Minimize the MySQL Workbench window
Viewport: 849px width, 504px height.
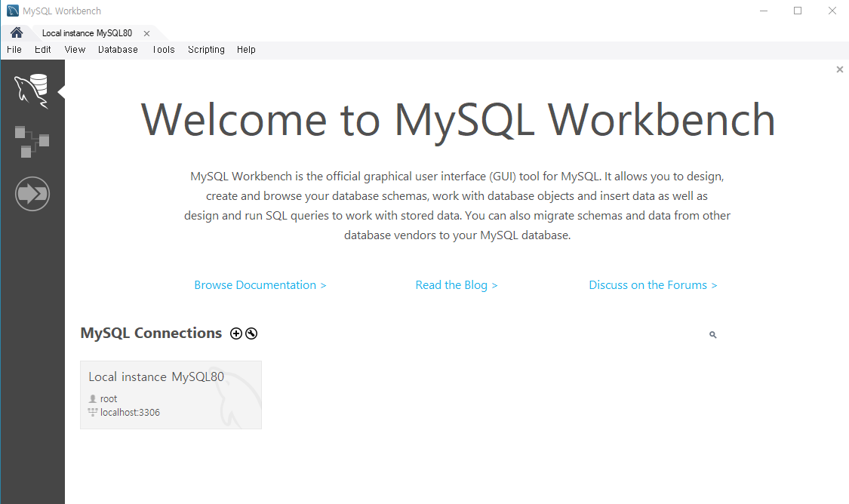point(764,11)
